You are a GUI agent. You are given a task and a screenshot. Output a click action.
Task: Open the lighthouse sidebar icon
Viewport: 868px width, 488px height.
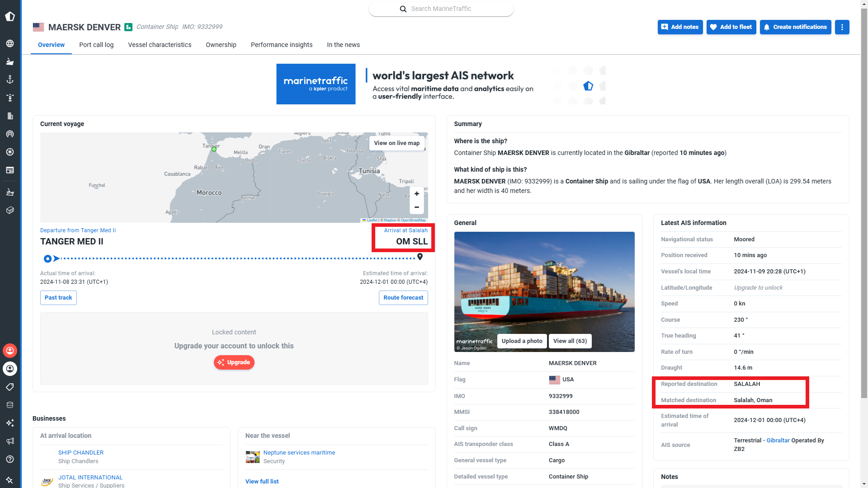10,98
